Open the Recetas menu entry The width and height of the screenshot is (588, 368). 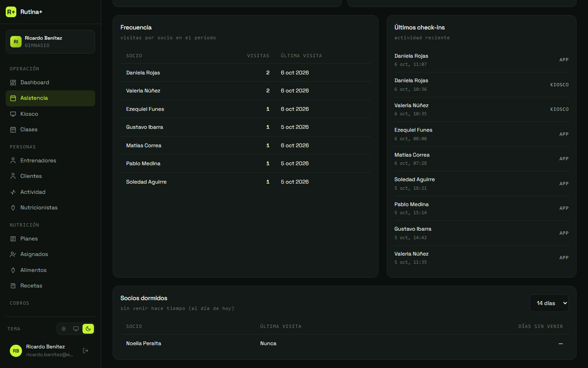point(50,286)
